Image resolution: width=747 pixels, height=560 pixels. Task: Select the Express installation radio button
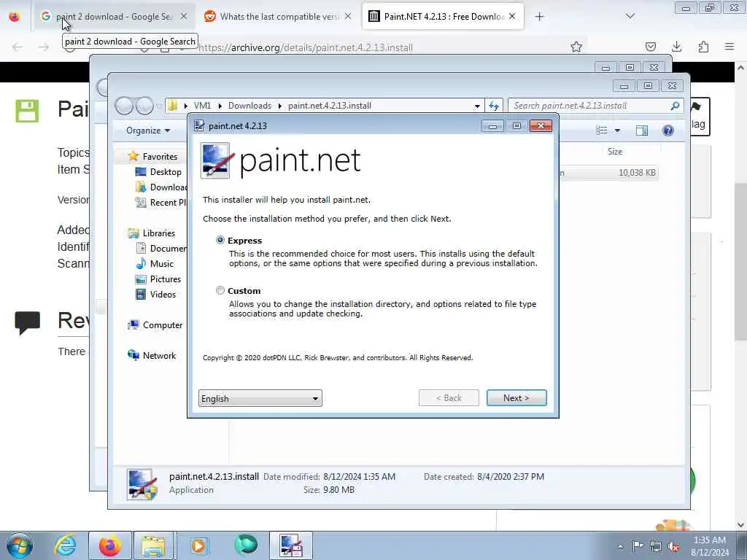pos(220,240)
